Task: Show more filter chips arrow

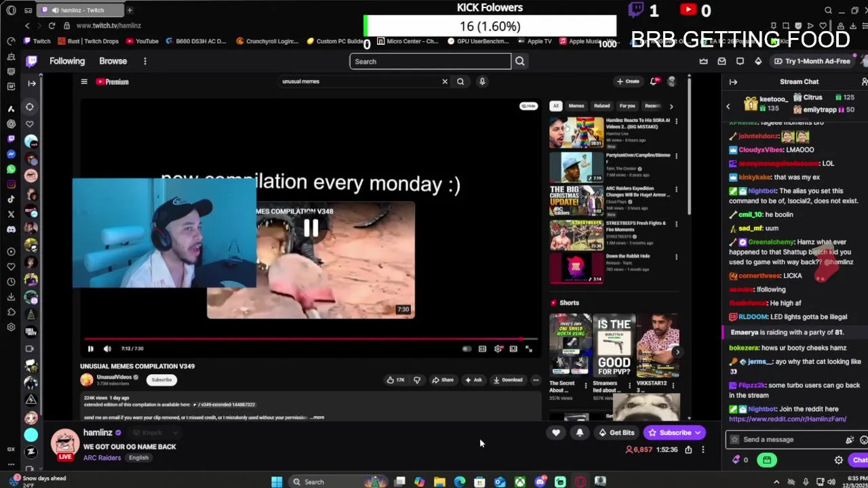Action: click(671, 106)
